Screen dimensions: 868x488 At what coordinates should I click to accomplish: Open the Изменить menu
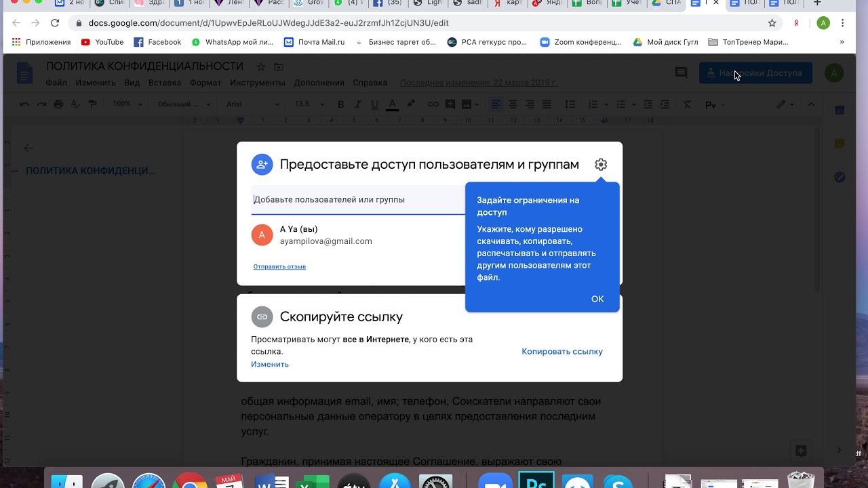(x=96, y=83)
